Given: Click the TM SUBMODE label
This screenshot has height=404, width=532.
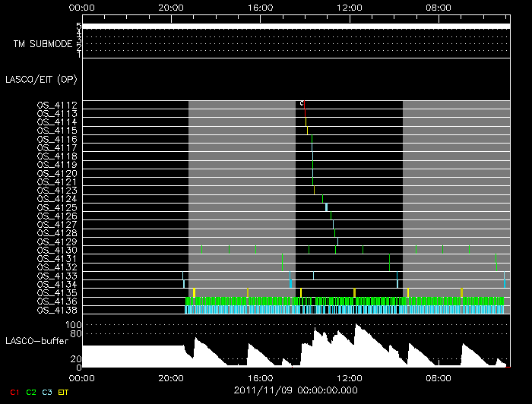Looking at the screenshot, I should pyautogui.click(x=43, y=44).
